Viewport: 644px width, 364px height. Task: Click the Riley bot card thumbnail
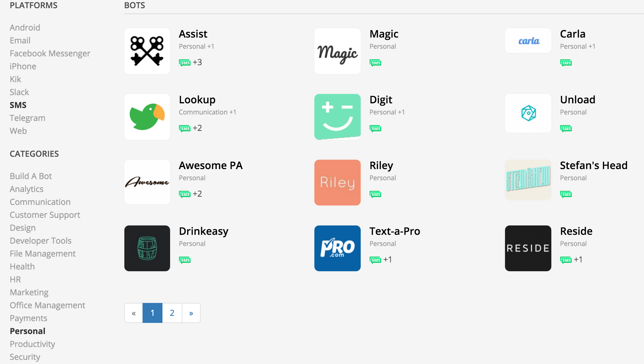pyautogui.click(x=338, y=182)
